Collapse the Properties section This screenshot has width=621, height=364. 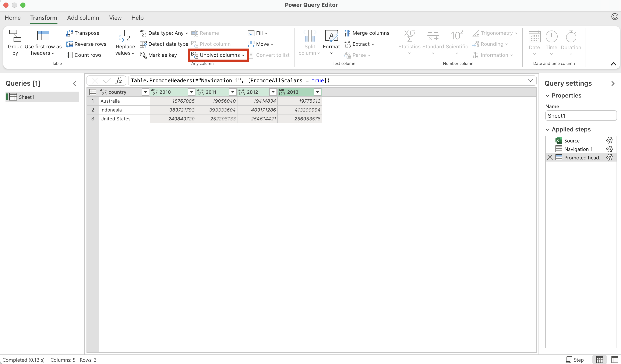click(547, 96)
